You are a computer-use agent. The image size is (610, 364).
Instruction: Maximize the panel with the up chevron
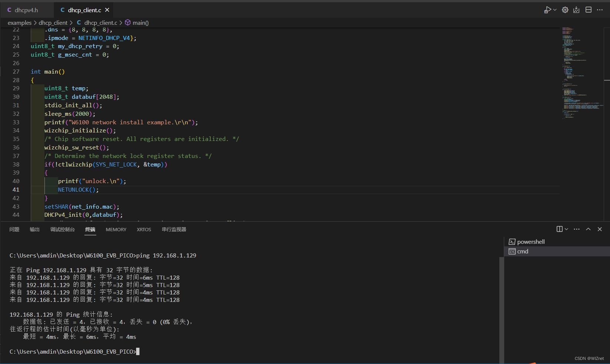(588, 229)
